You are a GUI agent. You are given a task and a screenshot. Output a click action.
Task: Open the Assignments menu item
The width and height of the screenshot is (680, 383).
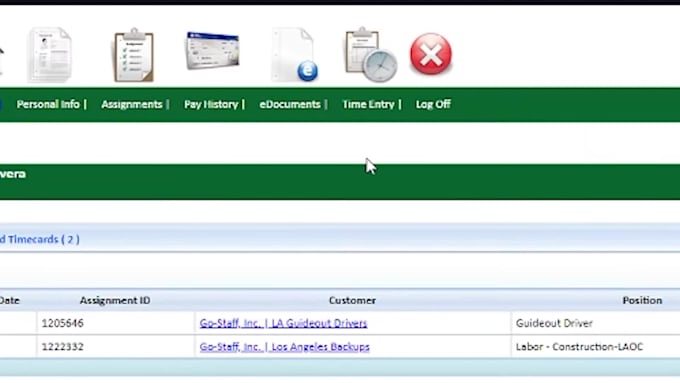pos(132,105)
